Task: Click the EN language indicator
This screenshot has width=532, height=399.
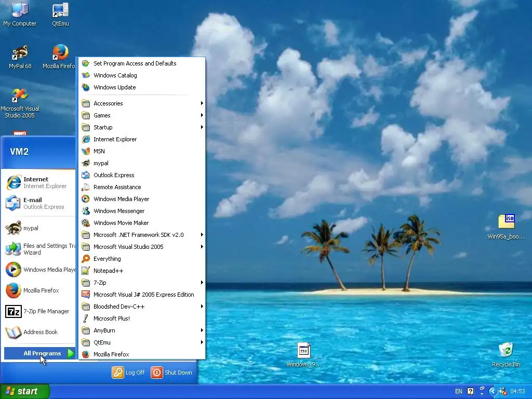Action: click(458, 392)
